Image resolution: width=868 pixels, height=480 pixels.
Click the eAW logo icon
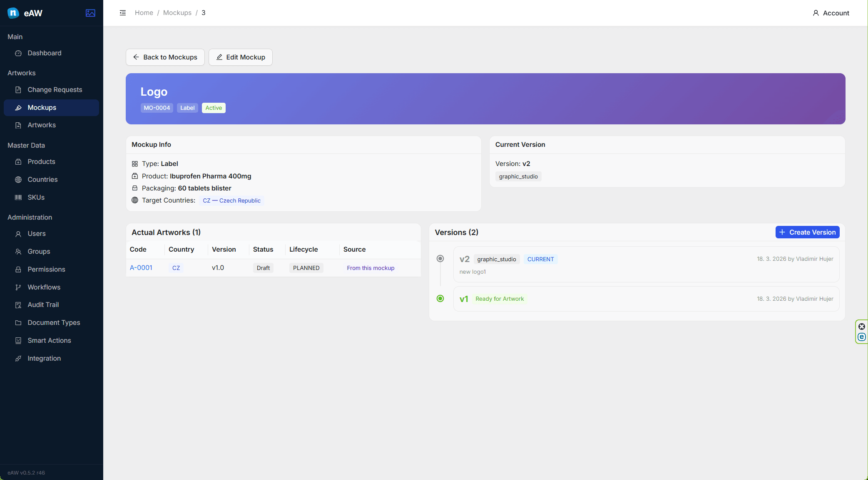[13, 13]
